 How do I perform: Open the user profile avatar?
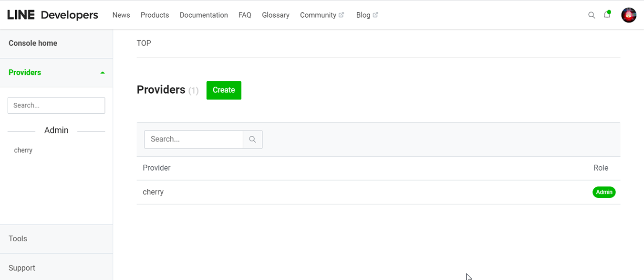tap(629, 15)
